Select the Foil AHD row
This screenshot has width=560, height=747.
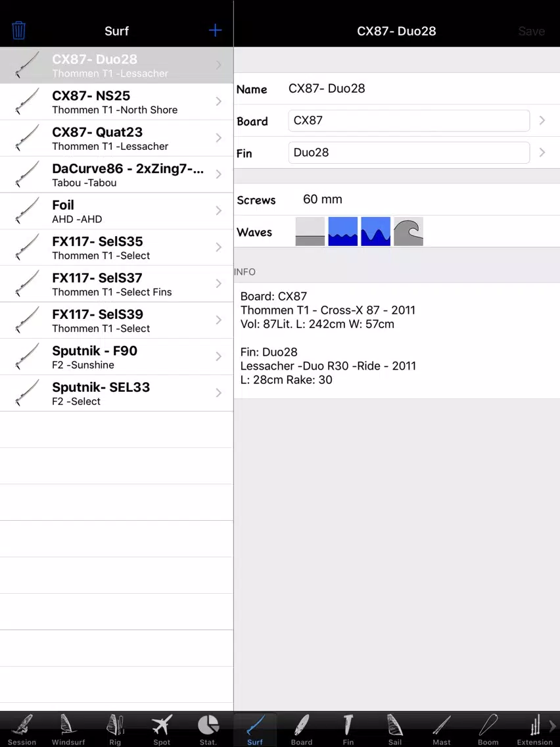point(117,211)
